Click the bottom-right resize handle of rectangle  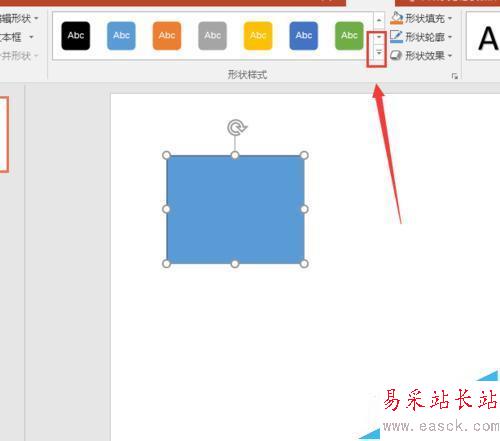point(304,264)
